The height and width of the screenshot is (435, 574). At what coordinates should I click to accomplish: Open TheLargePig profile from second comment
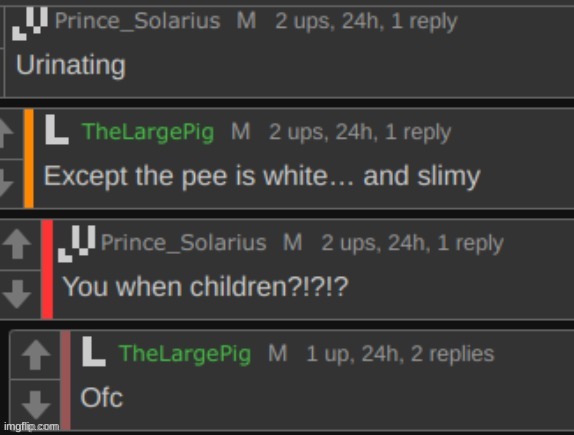tap(148, 132)
